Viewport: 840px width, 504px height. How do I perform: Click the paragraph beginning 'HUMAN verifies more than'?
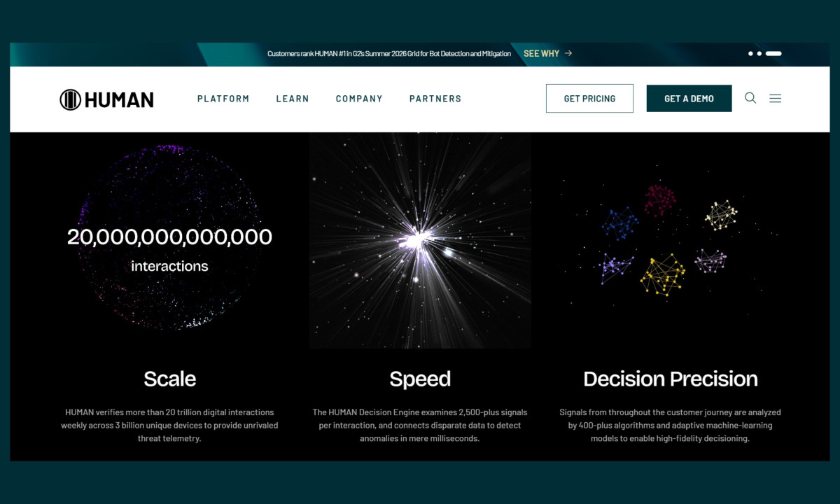[169, 425]
